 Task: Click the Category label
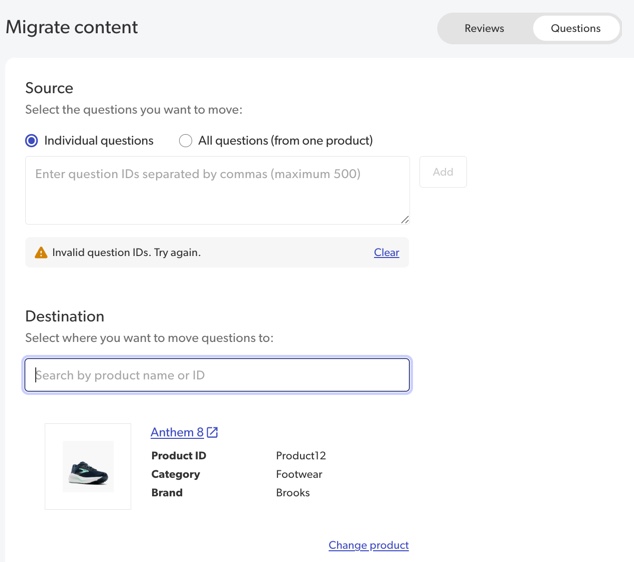tap(175, 474)
